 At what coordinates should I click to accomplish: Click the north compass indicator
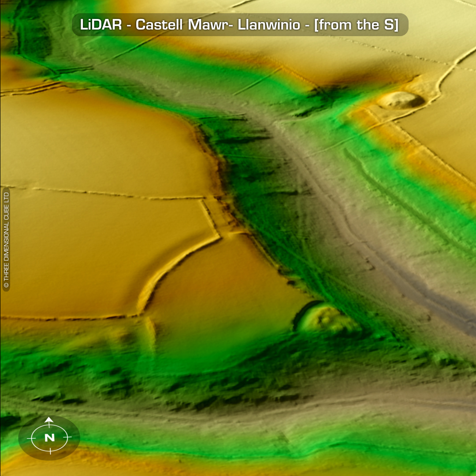[x=49, y=438]
